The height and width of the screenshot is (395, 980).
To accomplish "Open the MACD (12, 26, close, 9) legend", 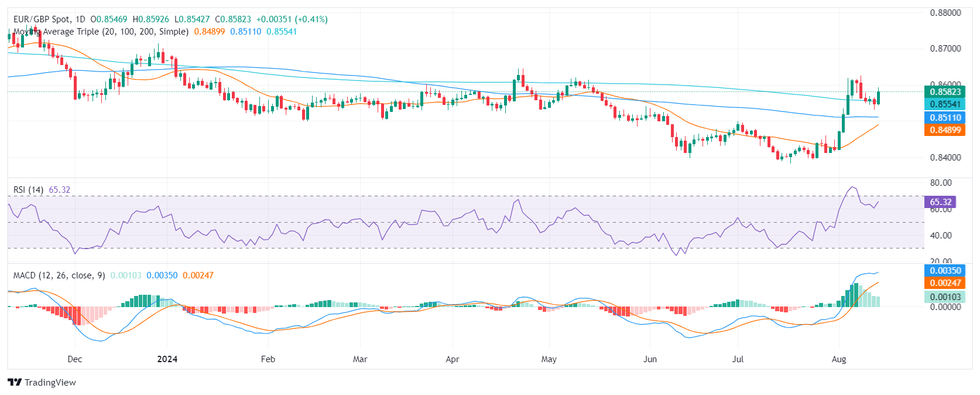I will (59, 275).
